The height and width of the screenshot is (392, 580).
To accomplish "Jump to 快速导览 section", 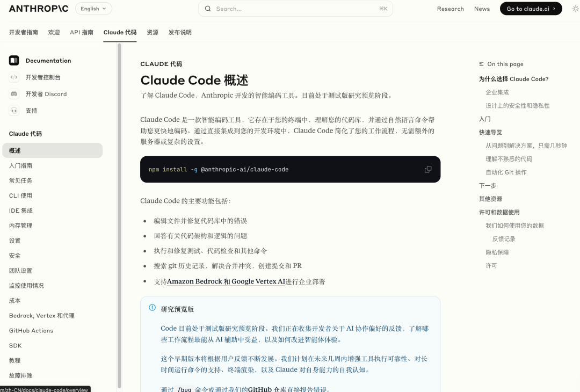I will [490, 132].
